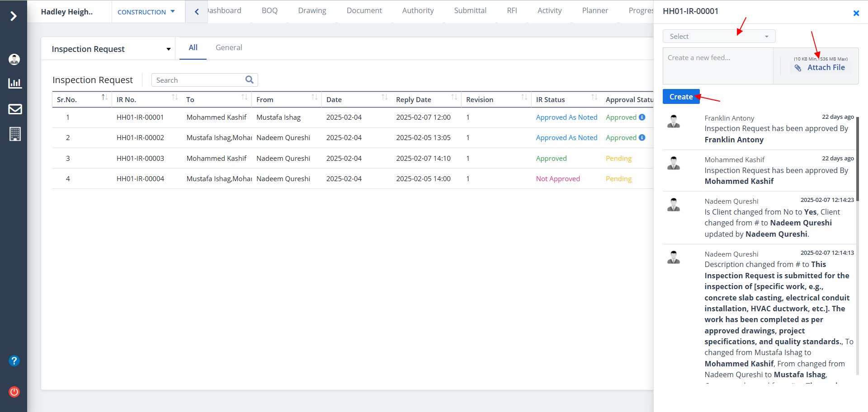Viewport: 868px width, 412px height.
Task: Open the bar chart reports icon
Action: pyautogui.click(x=14, y=84)
